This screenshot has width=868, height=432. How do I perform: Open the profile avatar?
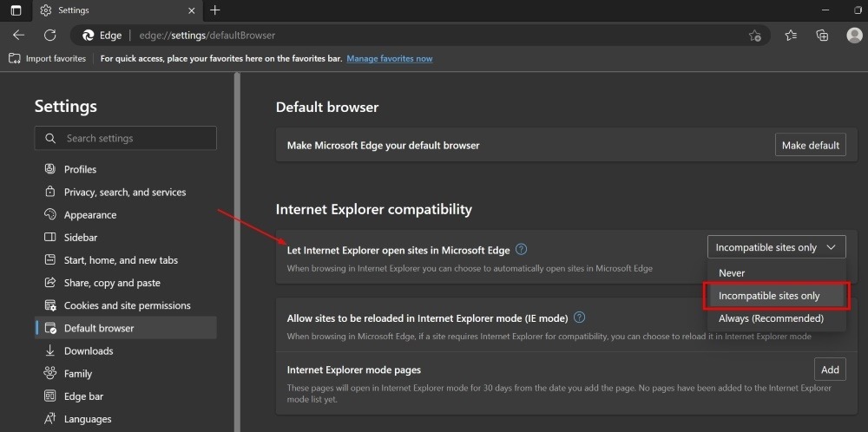[x=854, y=36]
